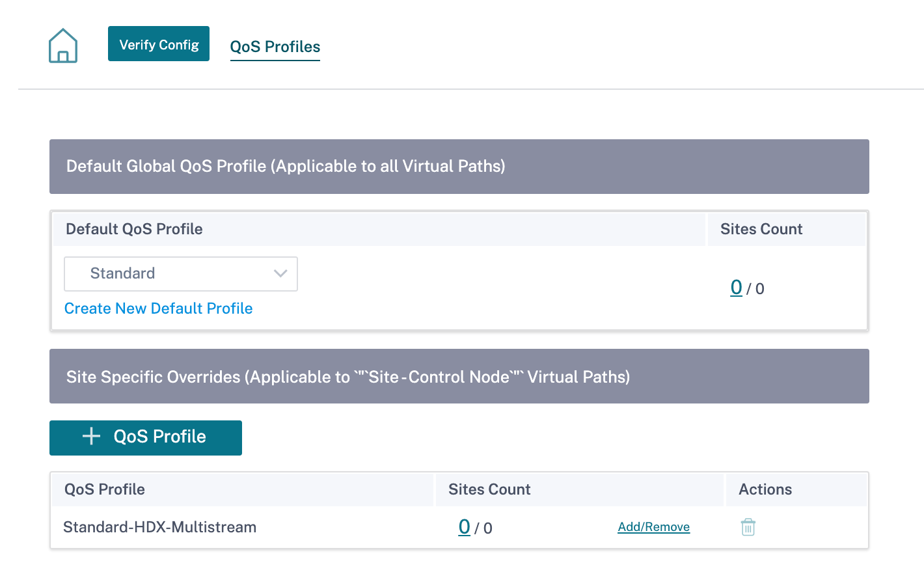Delete the Standard-HDX-Multistream profile via trash icon

(748, 527)
